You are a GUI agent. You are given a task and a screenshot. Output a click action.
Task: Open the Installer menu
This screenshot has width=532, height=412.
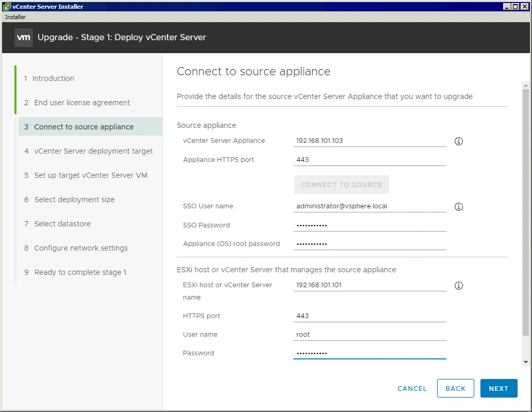(x=15, y=17)
